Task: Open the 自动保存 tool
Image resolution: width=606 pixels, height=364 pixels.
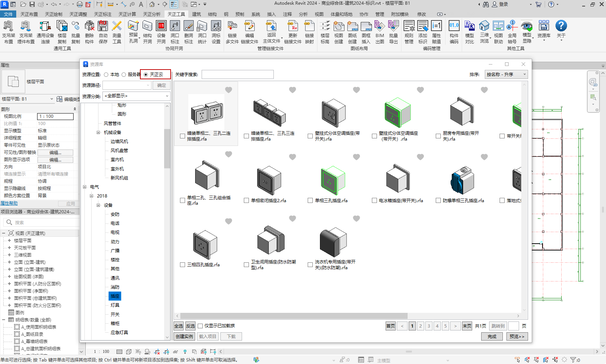Action: tap(103, 32)
